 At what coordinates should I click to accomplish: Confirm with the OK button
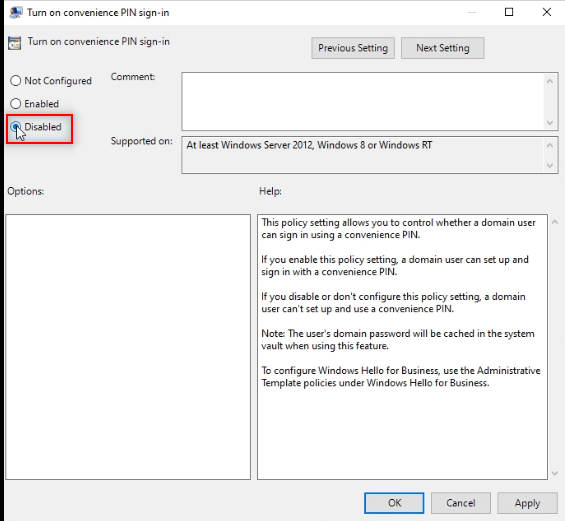click(394, 503)
